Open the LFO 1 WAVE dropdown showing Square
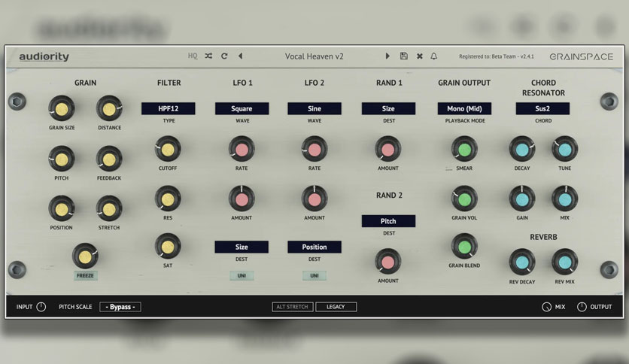The image size is (629, 364). [242, 108]
